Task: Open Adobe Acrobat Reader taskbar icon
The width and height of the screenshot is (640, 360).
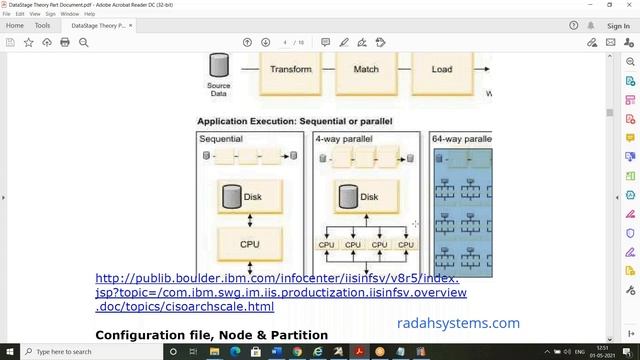Action: coord(359,351)
